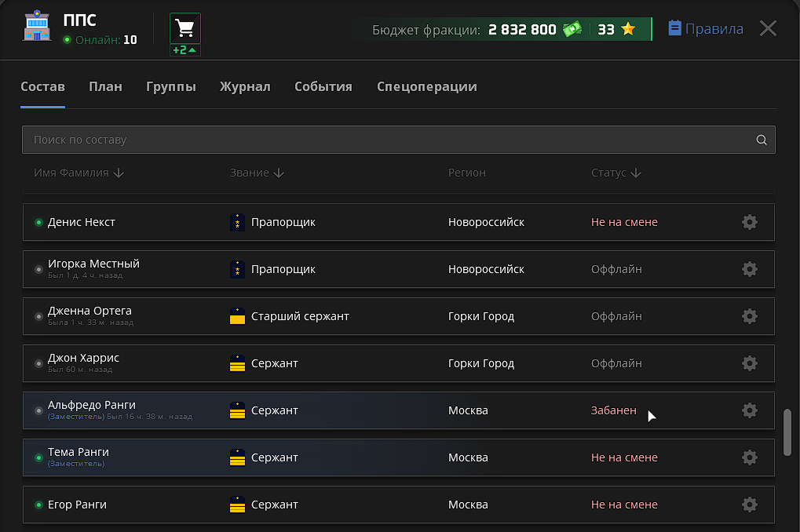
Task: Open settings gear for Джон Харрис
Action: click(x=750, y=363)
